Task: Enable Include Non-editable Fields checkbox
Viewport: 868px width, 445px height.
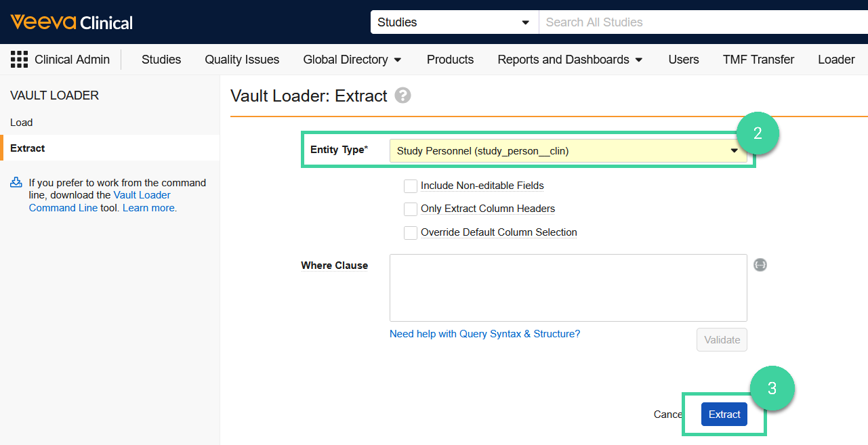Action: 411,186
